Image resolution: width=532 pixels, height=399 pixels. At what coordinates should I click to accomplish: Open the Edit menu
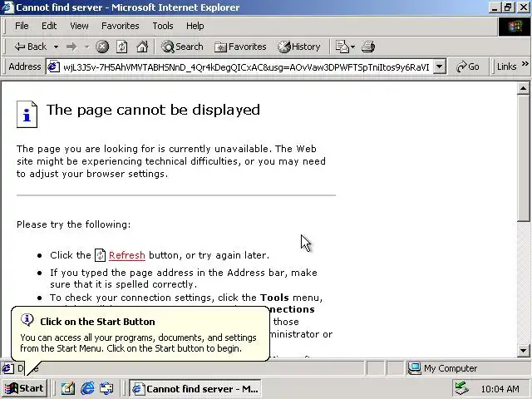click(49, 26)
